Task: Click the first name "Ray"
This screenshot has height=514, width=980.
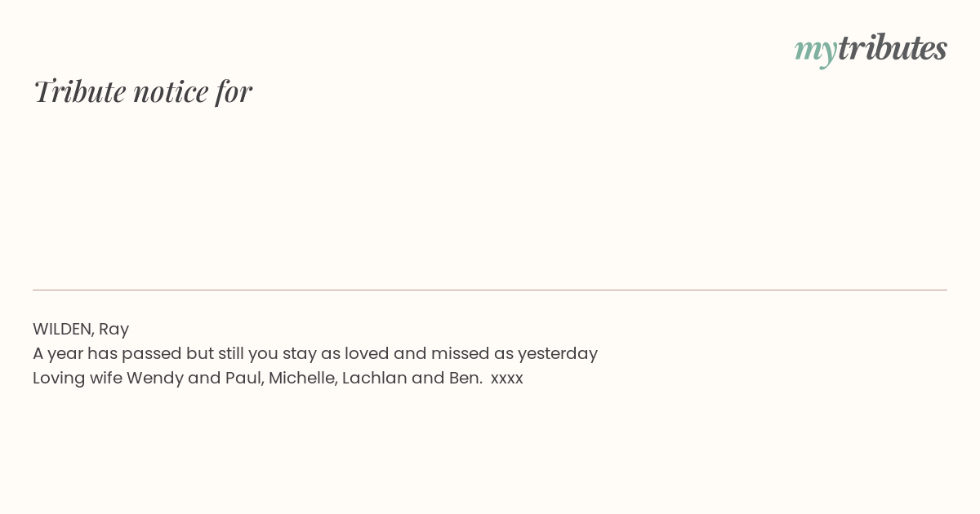Action: pos(114,330)
